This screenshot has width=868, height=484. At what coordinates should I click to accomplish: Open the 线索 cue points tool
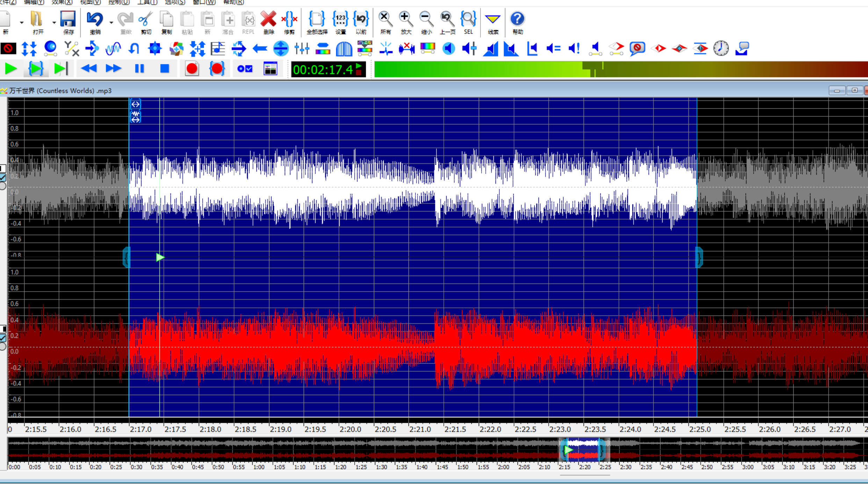pyautogui.click(x=493, y=22)
